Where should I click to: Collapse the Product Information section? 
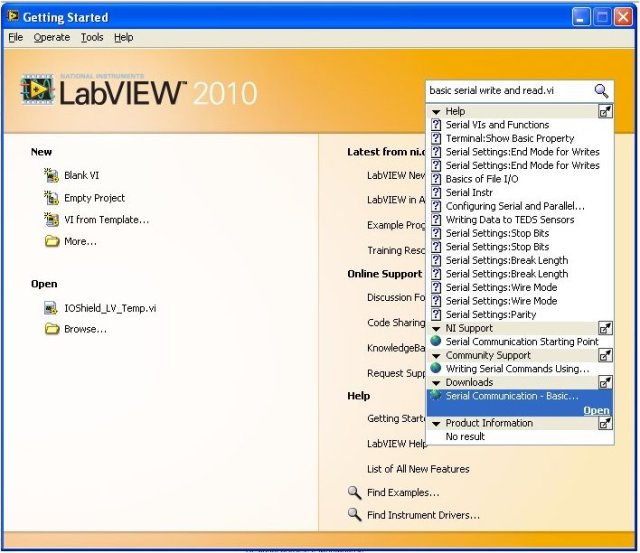click(436, 423)
